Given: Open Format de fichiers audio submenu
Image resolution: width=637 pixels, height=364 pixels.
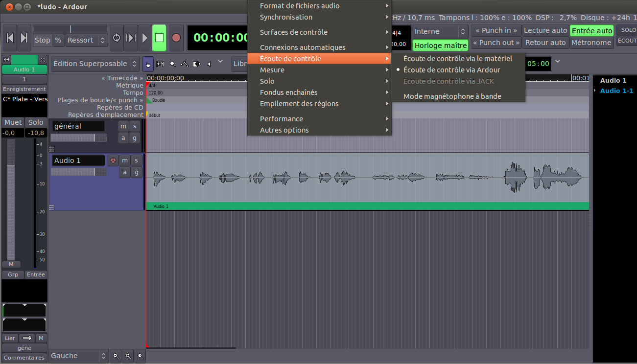Looking at the screenshot, I should pos(319,6).
